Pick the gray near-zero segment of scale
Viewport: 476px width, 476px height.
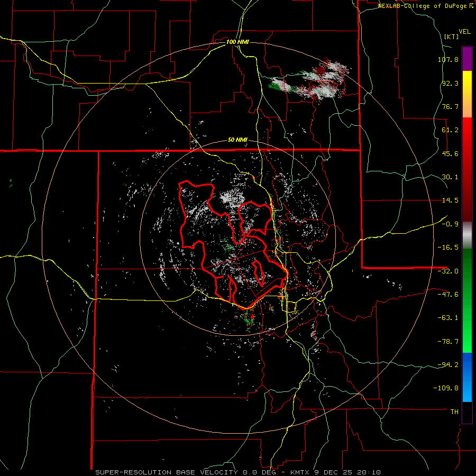467,235
